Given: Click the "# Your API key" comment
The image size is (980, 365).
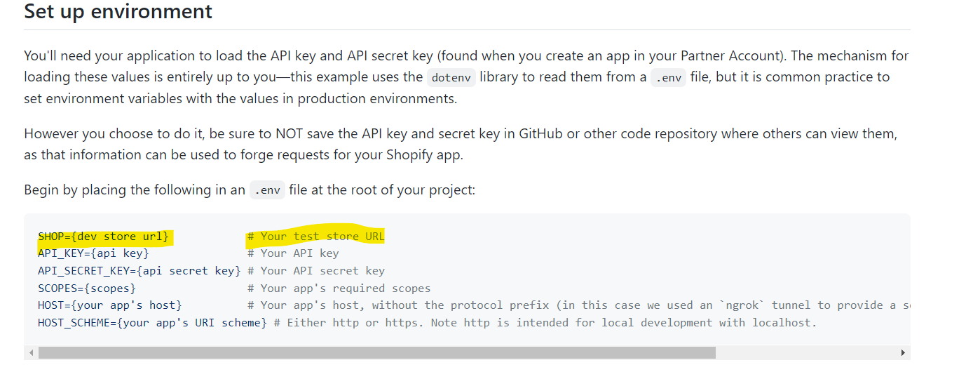Looking at the screenshot, I should tap(293, 253).
